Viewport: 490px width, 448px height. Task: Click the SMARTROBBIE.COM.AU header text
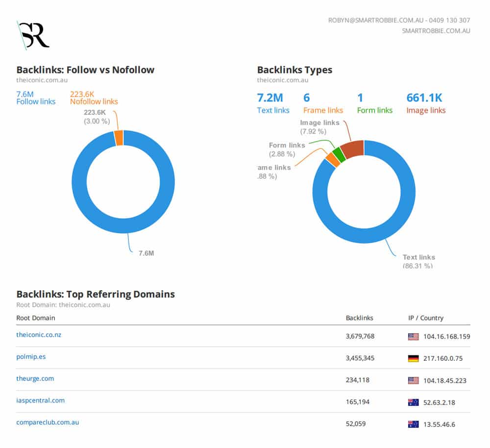point(436,31)
